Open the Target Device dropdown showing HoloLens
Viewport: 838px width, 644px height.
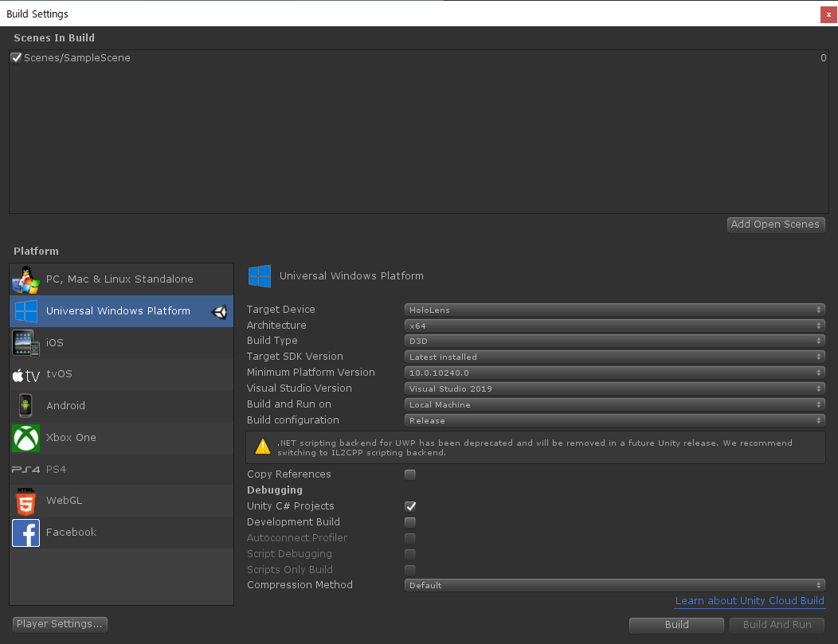tap(615, 310)
